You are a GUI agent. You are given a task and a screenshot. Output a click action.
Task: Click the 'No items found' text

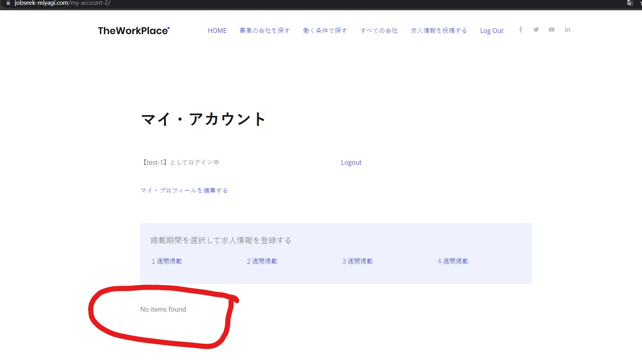point(163,309)
